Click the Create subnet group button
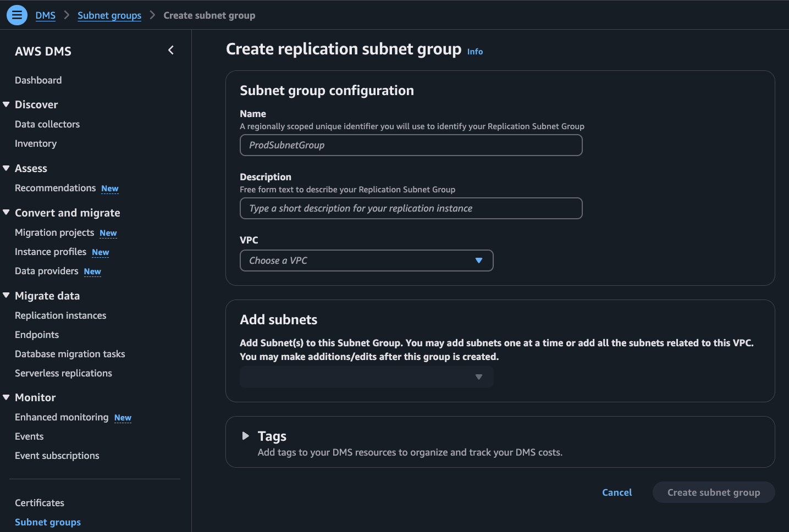789x532 pixels. pyautogui.click(x=713, y=492)
